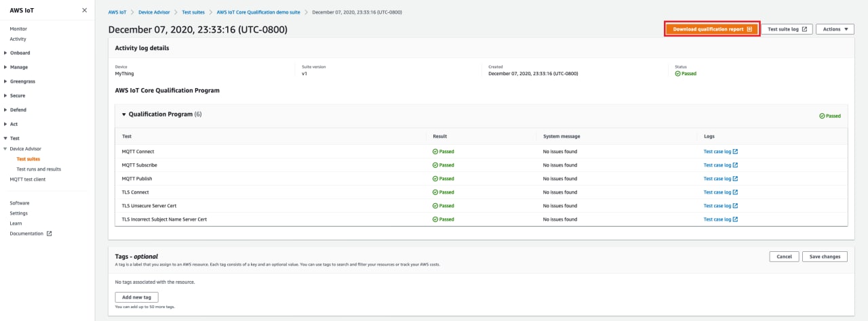Screen dimensions: 868x321
Task: Navigate to Device Advisor breadcrumb
Action: click(x=154, y=12)
